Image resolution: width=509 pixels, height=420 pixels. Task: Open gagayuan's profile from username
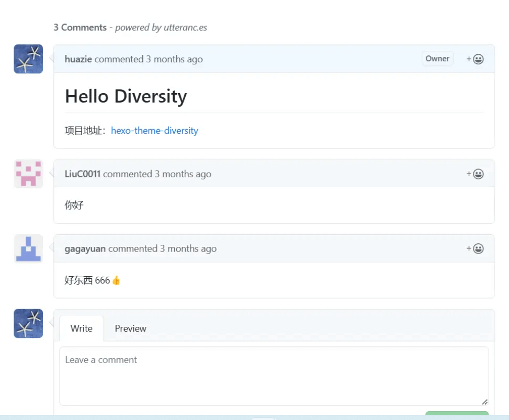point(85,248)
